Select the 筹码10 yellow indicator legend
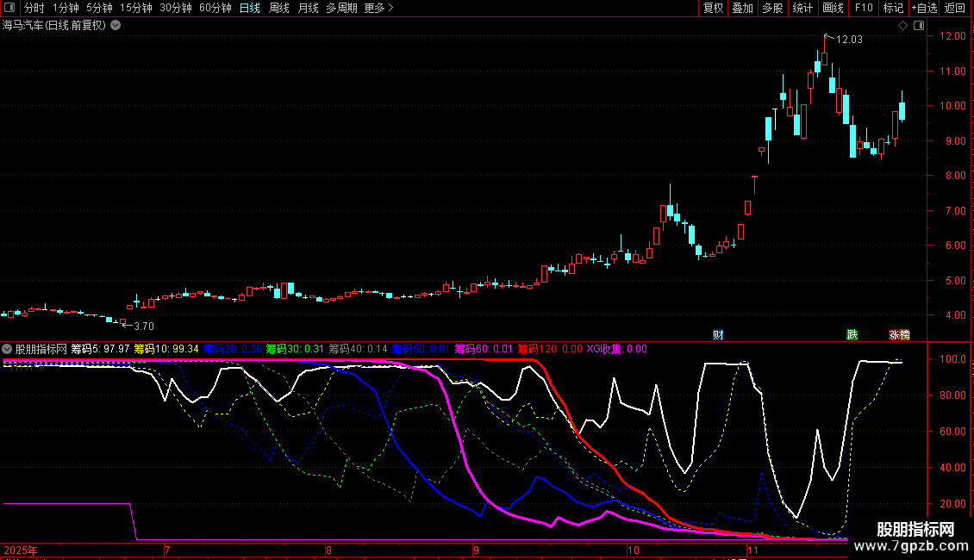Screen dimensions: 974x560 tap(165, 349)
